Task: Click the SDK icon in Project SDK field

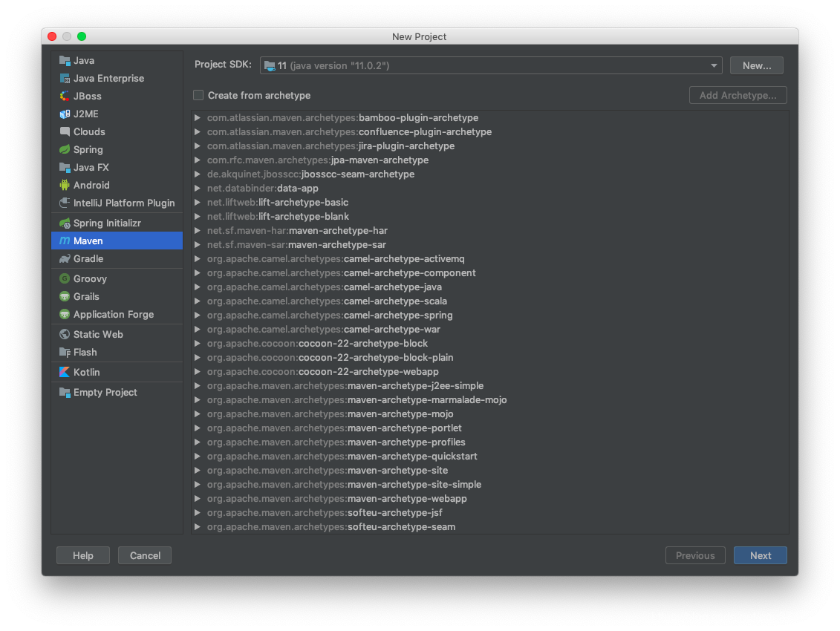Action: tap(270, 66)
